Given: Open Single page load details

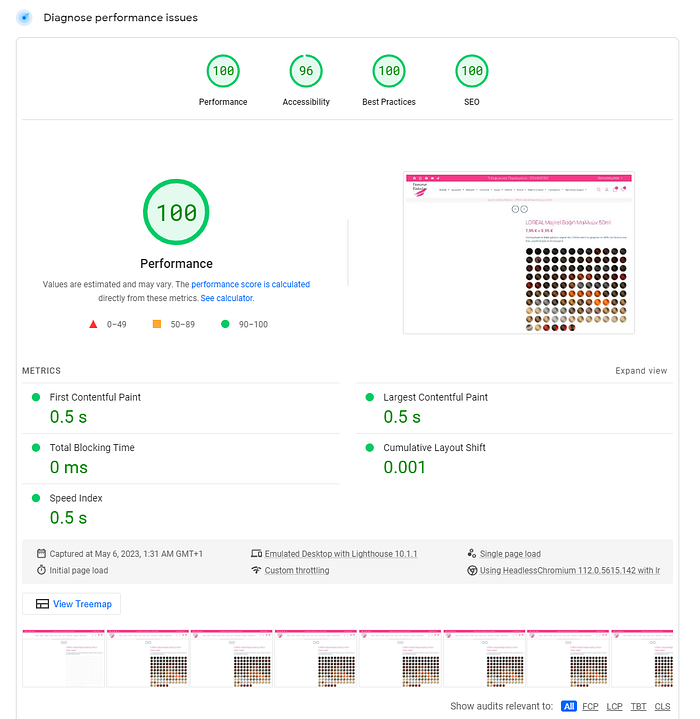Looking at the screenshot, I should [510, 553].
